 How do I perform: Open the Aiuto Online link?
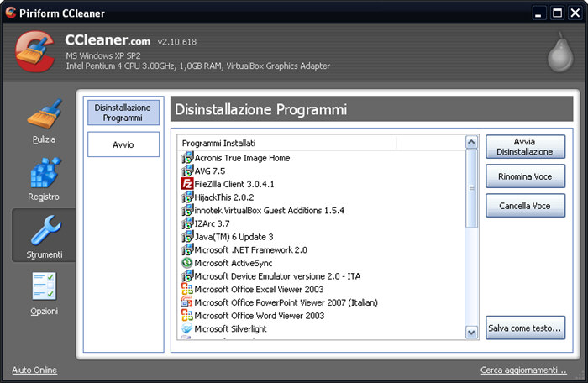(34, 370)
